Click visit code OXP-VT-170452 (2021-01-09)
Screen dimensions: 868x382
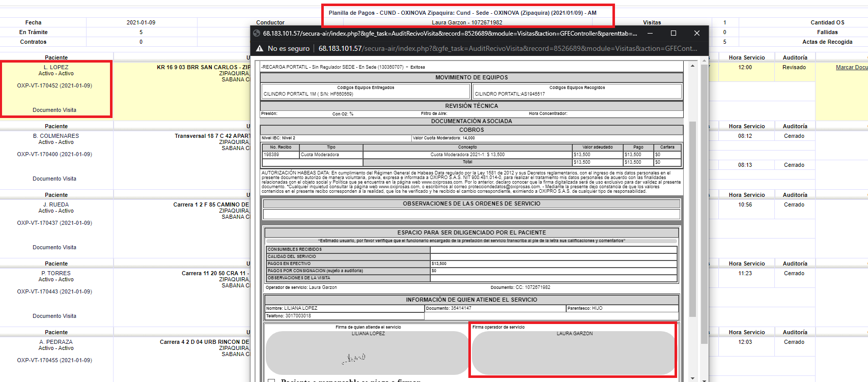coord(54,85)
